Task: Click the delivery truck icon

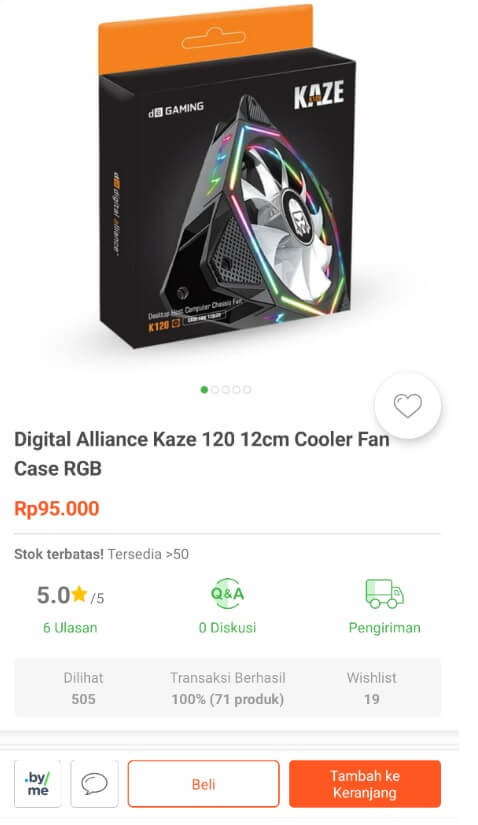Action: pos(384,593)
